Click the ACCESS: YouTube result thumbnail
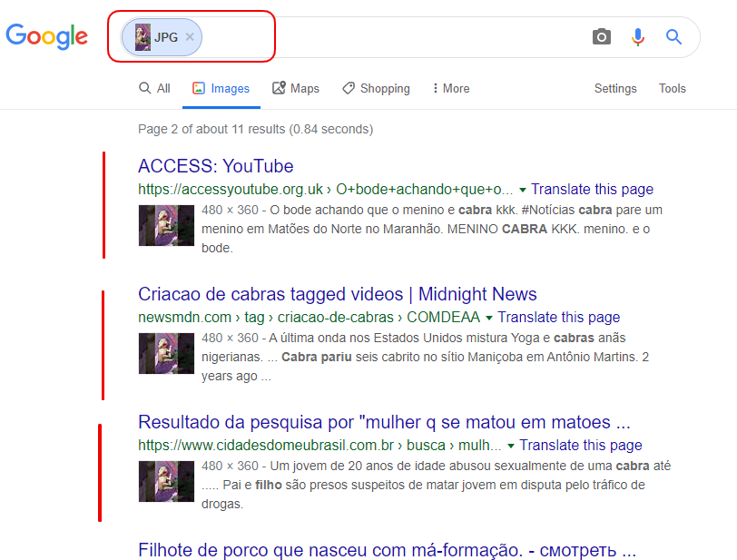 pyautogui.click(x=166, y=225)
